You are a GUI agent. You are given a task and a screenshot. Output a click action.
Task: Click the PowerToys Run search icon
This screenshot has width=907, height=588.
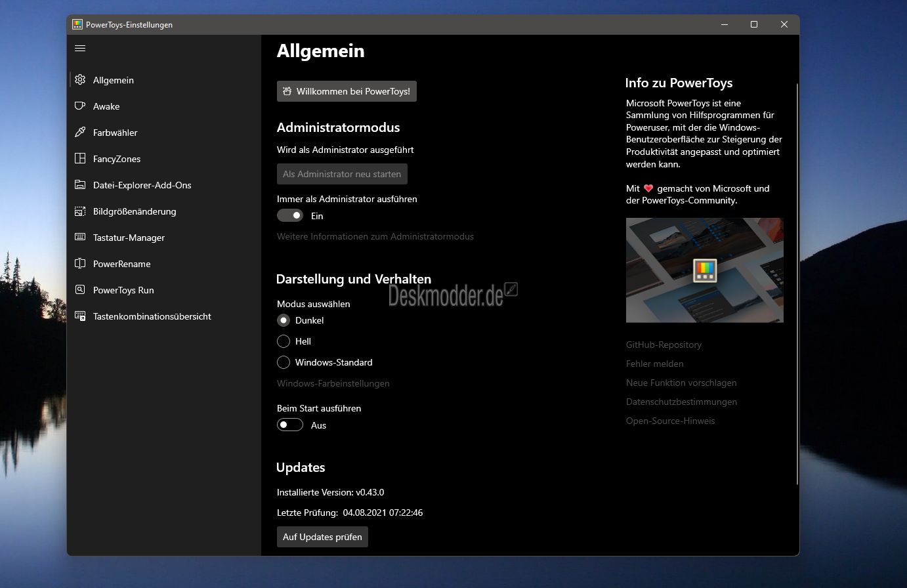click(x=80, y=289)
